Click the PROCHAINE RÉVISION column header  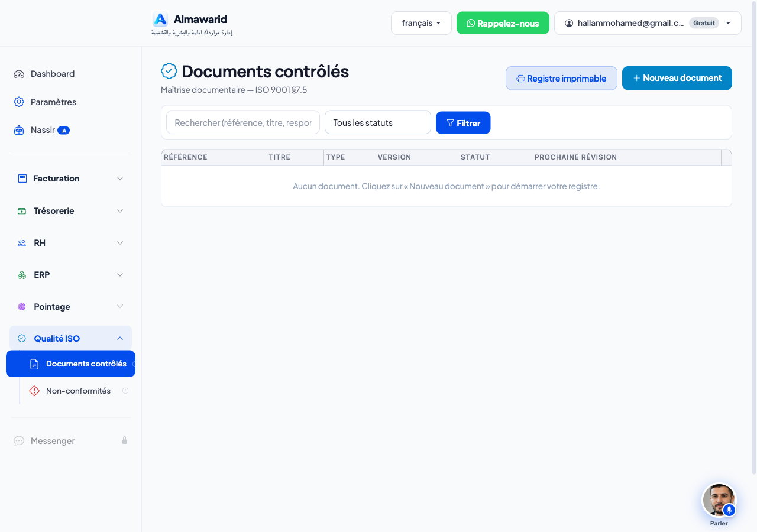575,157
